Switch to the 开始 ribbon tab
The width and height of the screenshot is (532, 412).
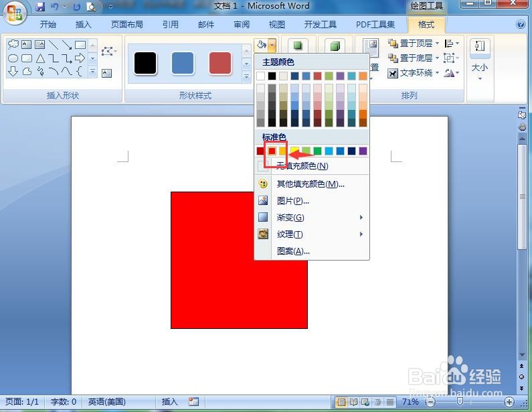(48, 25)
